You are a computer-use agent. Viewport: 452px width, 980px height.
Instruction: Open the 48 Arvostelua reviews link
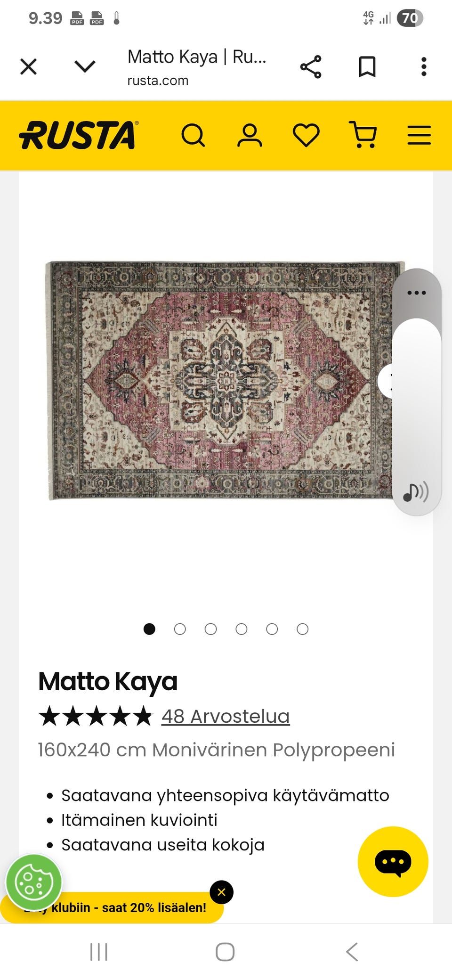tap(226, 716)
